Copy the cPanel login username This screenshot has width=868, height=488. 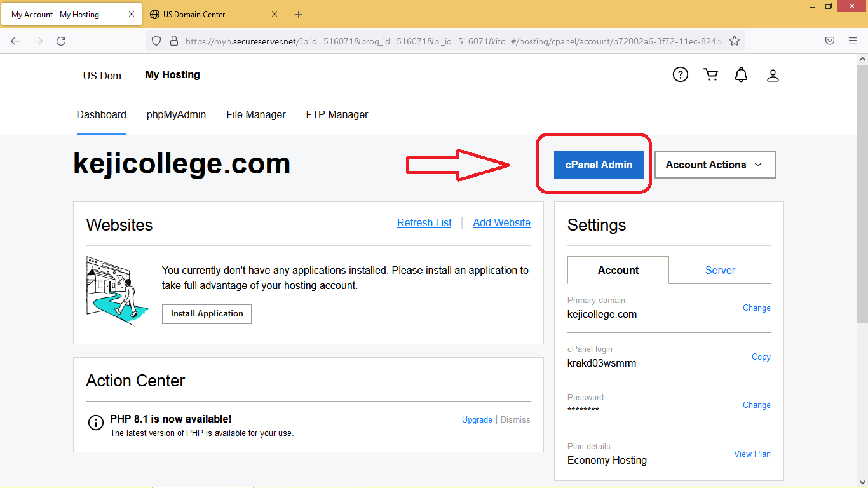(x=761, y=356)
